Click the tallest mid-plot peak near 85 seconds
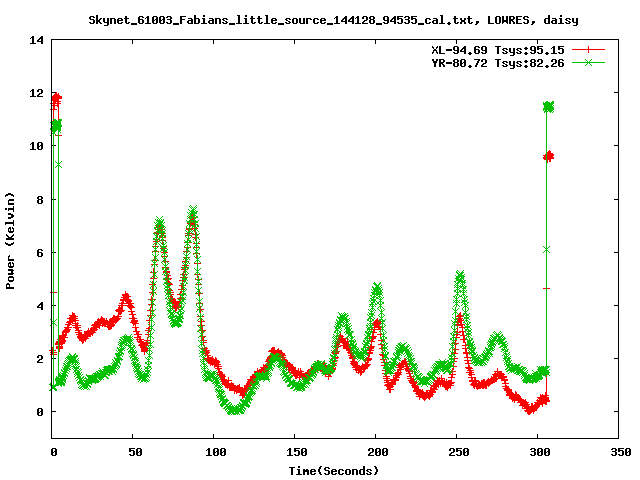The width and height of the screenshot is (640, 480). click(x=192, y=211)
